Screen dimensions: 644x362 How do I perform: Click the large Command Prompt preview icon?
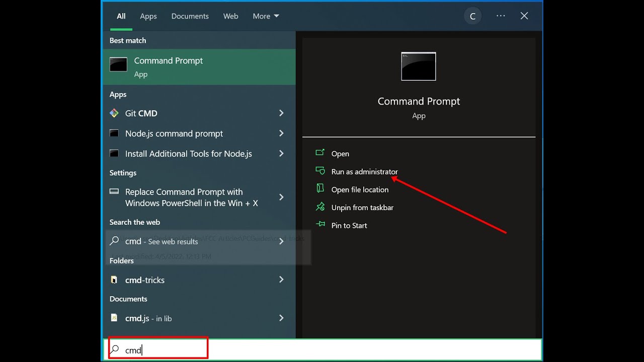pos(419,66)
